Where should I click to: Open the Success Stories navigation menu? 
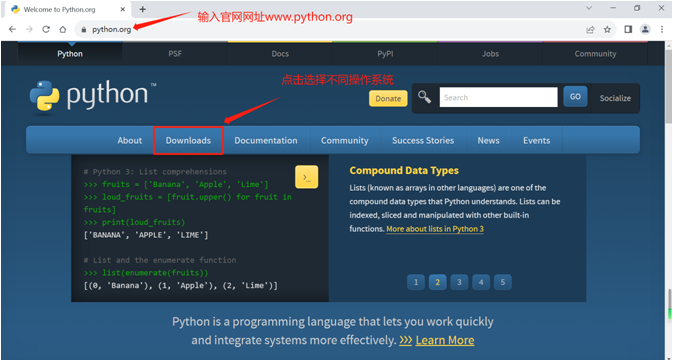pos(423,140)
